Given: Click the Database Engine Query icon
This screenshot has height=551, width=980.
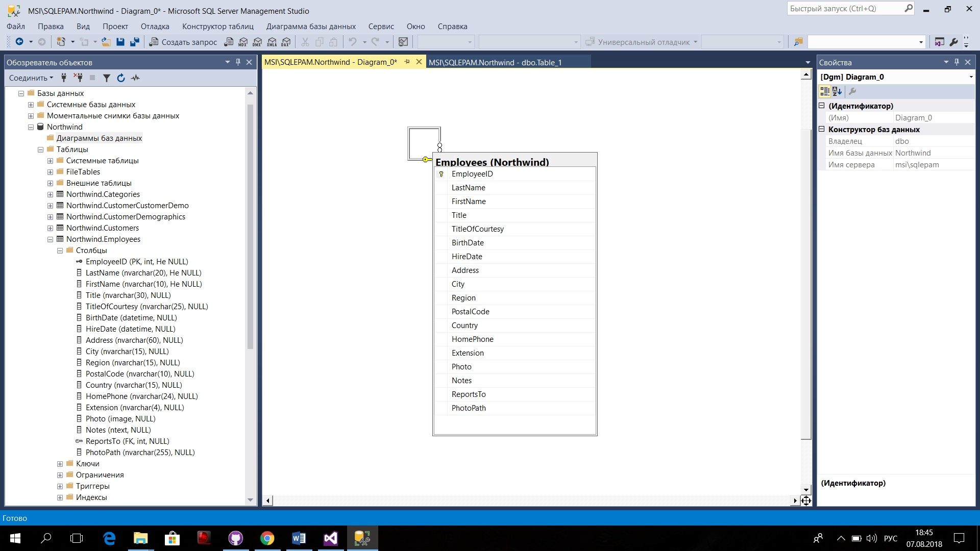Looking at the screenshot, I should 229,42.
